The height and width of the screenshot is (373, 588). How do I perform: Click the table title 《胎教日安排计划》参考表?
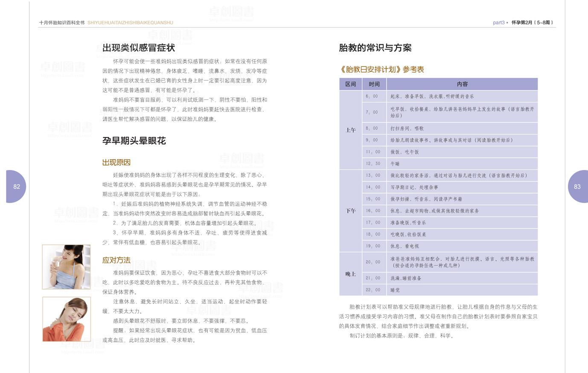tap(381, 70)
